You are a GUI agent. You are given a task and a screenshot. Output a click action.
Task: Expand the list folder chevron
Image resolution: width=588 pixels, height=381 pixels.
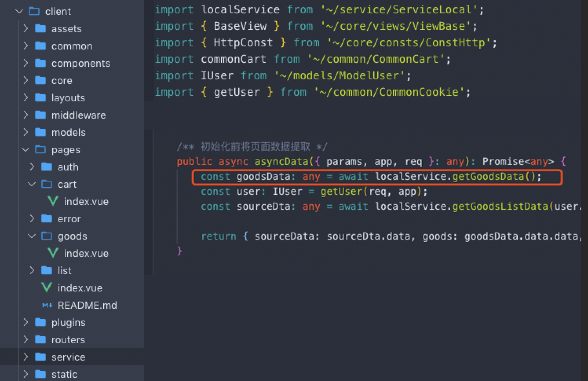(x=32, y=271)
